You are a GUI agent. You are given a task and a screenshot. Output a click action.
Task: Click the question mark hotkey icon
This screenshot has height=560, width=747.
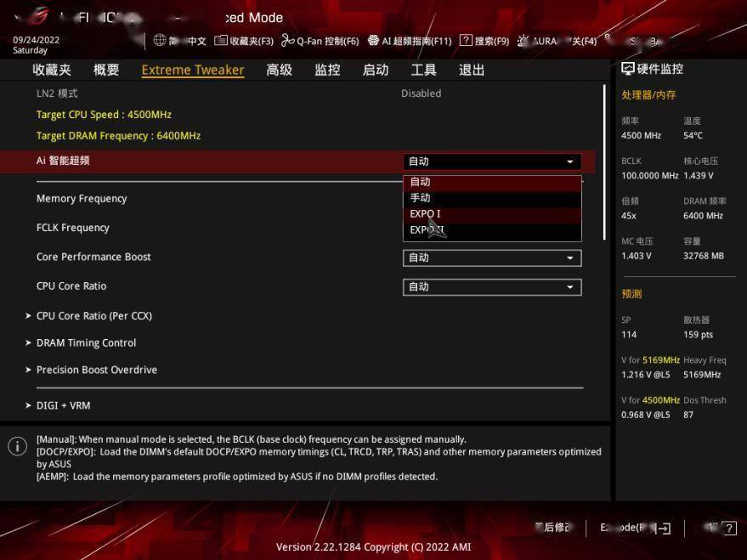point(729,529)
